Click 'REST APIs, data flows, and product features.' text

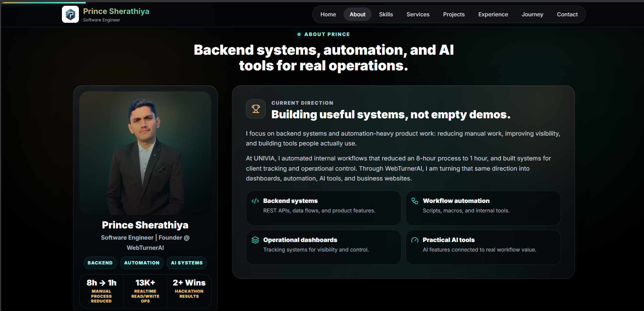(x=319, y=211)
